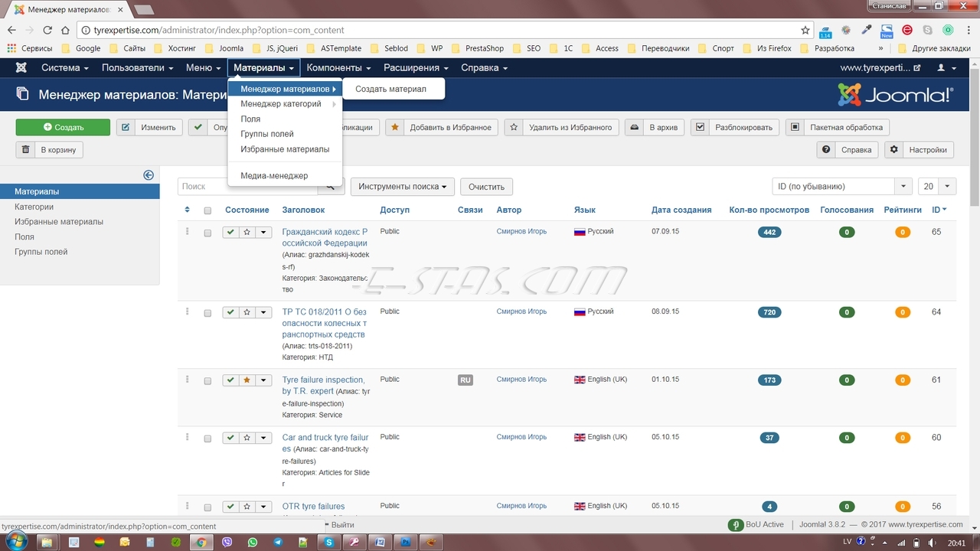Choose Поля in the Материалы menu
This screenshot has width=980, height=551.
285,119
